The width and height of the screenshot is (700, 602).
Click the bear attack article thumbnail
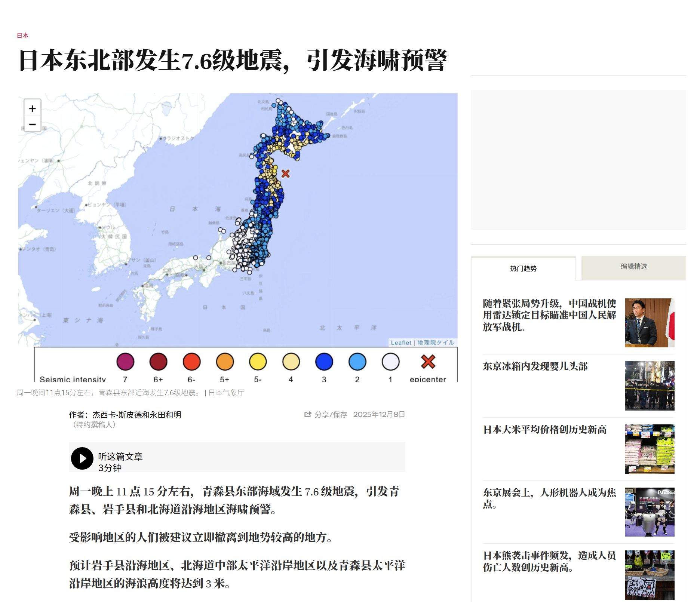[650, 575]
